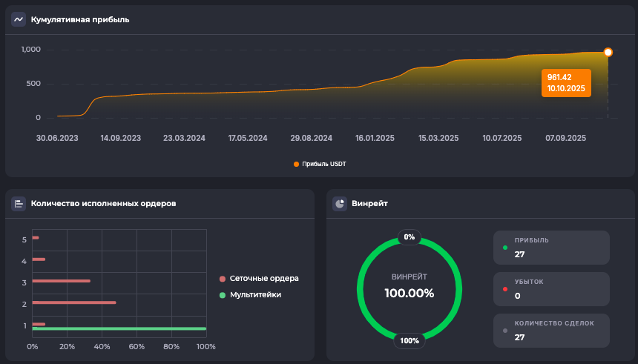Click the 100% badge below winrate ring
Screen dimensions: 638x364
point(410,341)
